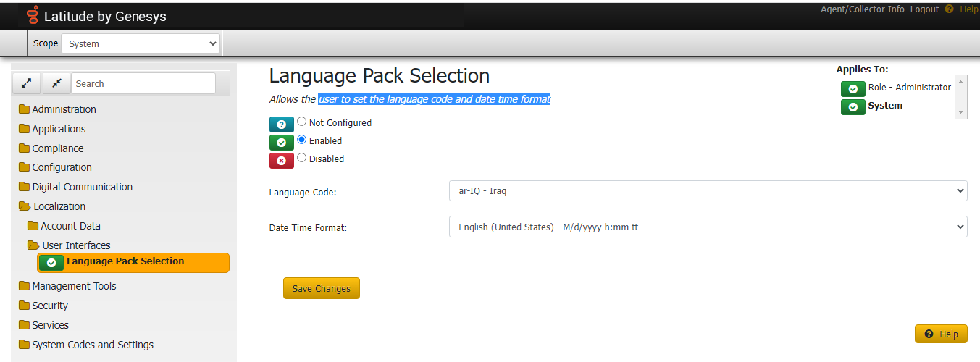Expand the Security folder
This screenshot has width=980, height=362.
49,306
